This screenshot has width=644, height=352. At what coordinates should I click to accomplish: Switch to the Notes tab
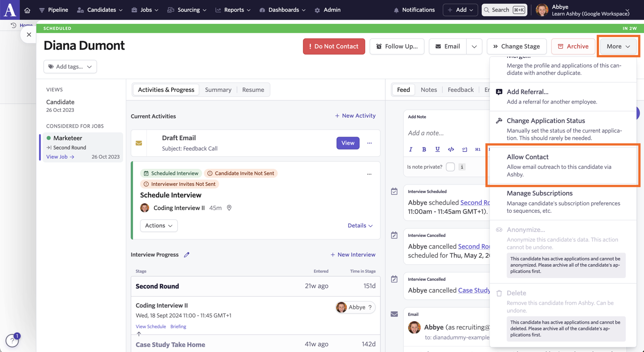(x=429, y=90)
